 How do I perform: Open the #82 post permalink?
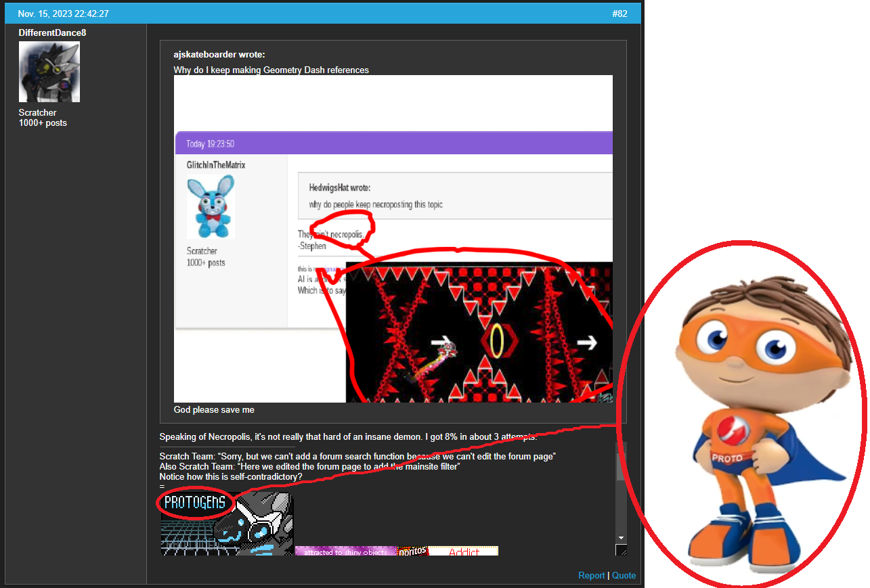(x=620, y=13)
